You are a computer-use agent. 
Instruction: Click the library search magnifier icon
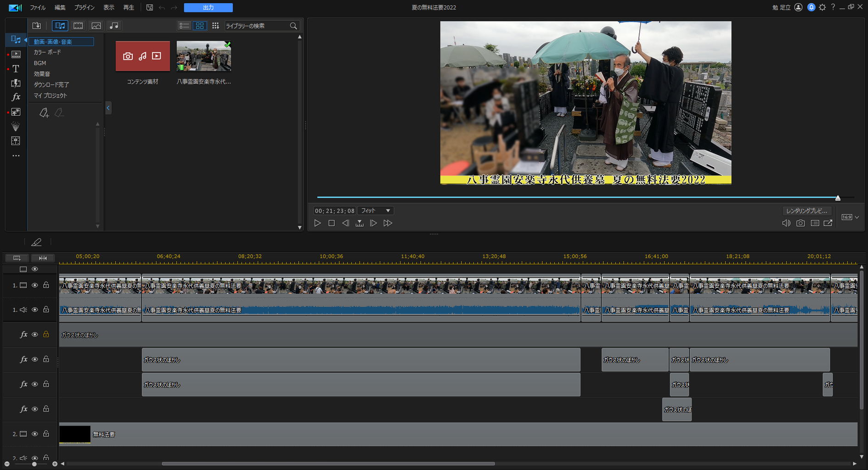click(293, 26)
